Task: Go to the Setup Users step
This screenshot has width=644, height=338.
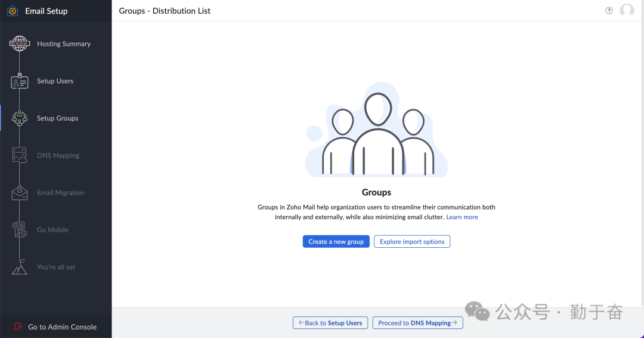Action: click(55, 81)
